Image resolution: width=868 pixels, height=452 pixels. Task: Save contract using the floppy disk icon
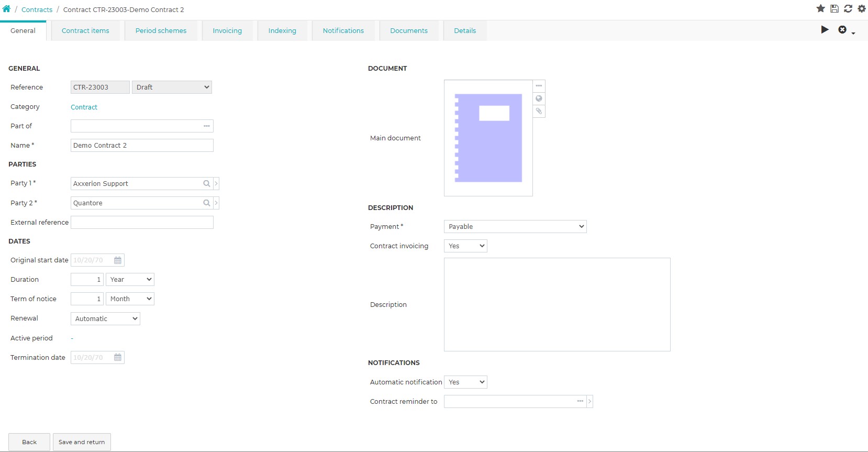coord(834,8)
